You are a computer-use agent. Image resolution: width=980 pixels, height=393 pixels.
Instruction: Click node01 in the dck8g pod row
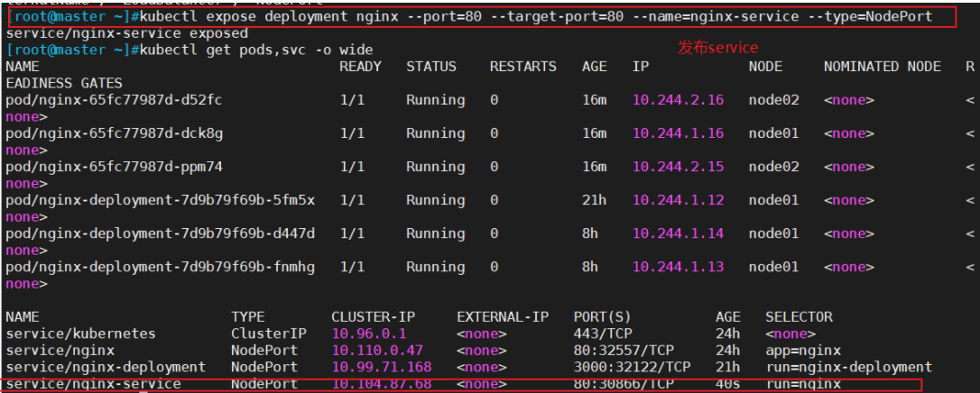tap(773, 133)
